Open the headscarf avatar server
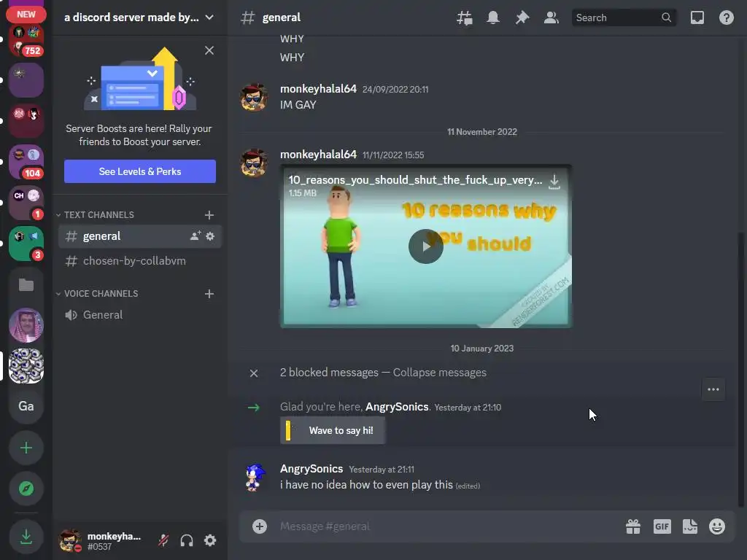The image size is (747, 560). click(x=26, y=325)
